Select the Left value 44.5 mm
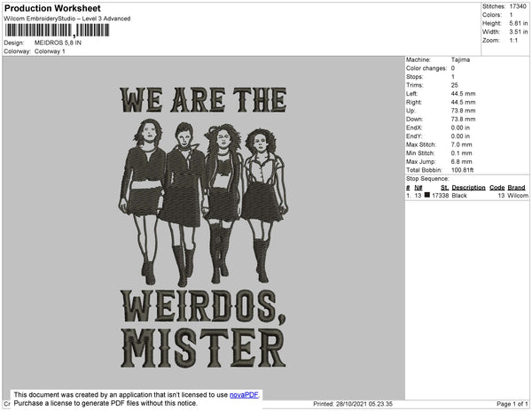This screenshot has height=411, width=532. [463, 94]
